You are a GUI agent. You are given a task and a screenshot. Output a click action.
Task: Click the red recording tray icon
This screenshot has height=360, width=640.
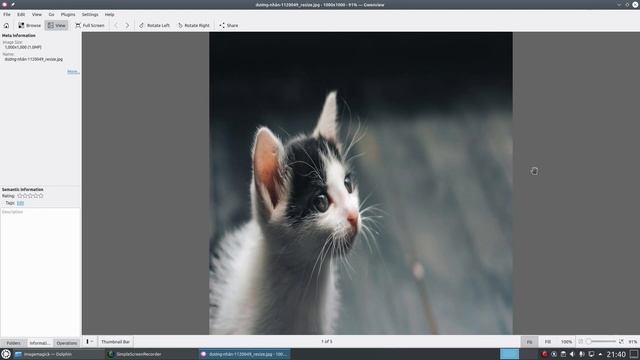pos(544,354)
